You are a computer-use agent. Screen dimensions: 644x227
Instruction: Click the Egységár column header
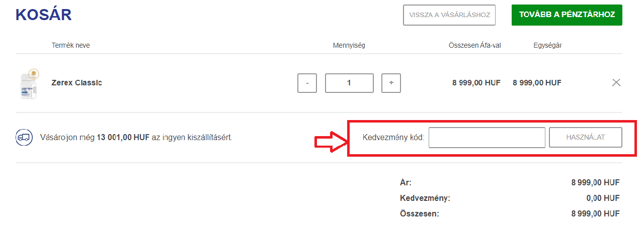point(547,46)
